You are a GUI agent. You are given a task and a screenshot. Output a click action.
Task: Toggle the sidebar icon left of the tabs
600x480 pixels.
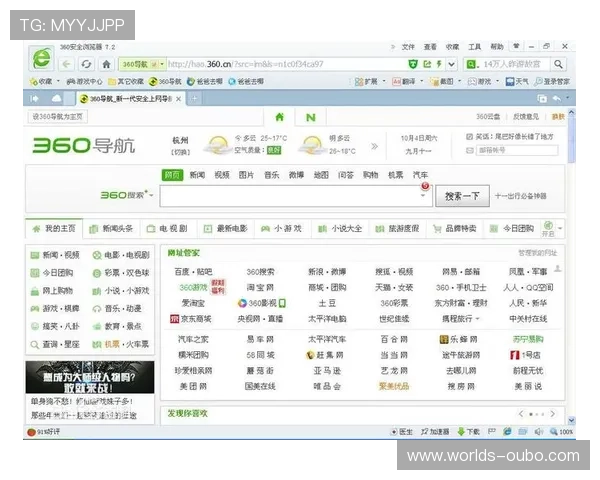[34, 99]
